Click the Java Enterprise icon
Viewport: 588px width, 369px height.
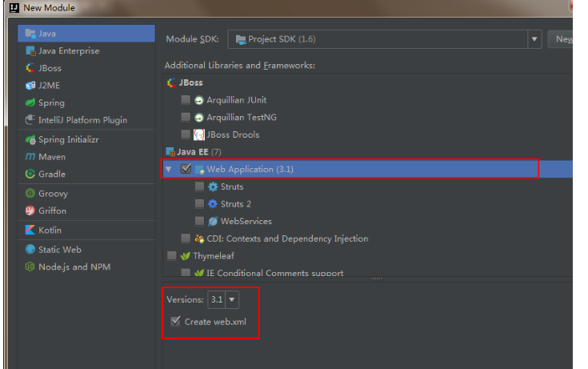tap(30, 50)
